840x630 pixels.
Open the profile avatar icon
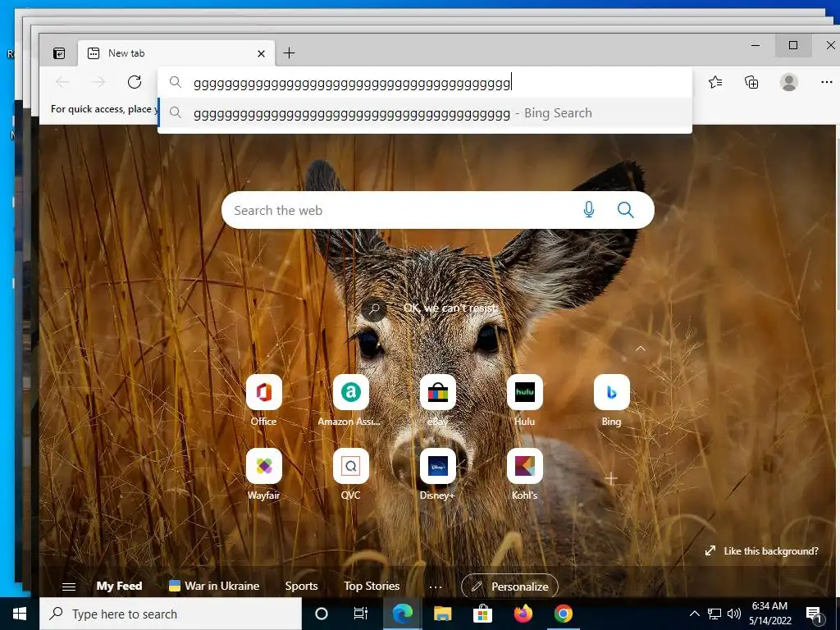pos(788,82)
